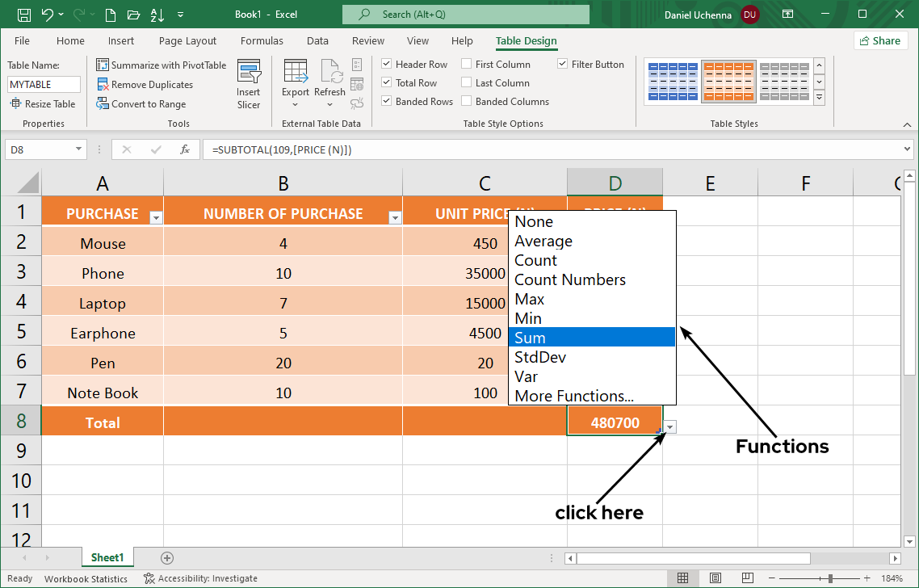The height and width of the screenshot is (588, 919).
Task: Disable Banded Rows
Action: pos(387,101)
